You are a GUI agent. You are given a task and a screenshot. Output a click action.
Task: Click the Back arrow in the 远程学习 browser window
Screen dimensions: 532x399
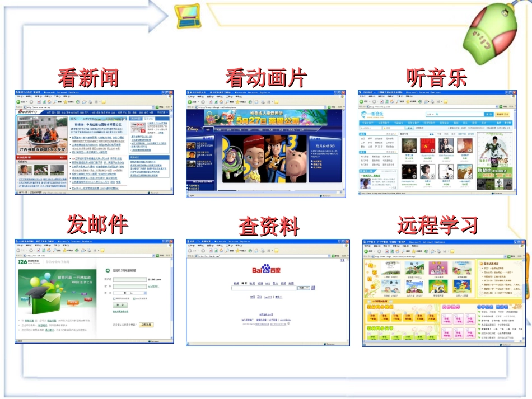pos(366,251)
